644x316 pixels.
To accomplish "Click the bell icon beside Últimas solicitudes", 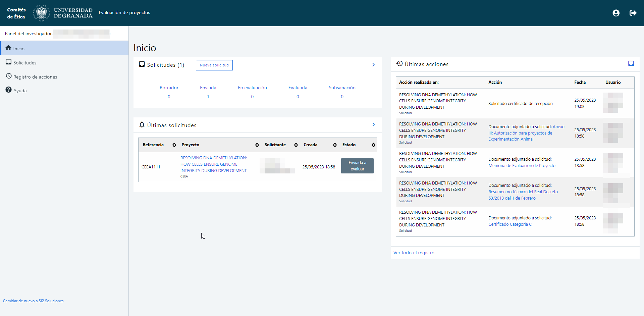I will pyautogui.click(x=142, y=125).
